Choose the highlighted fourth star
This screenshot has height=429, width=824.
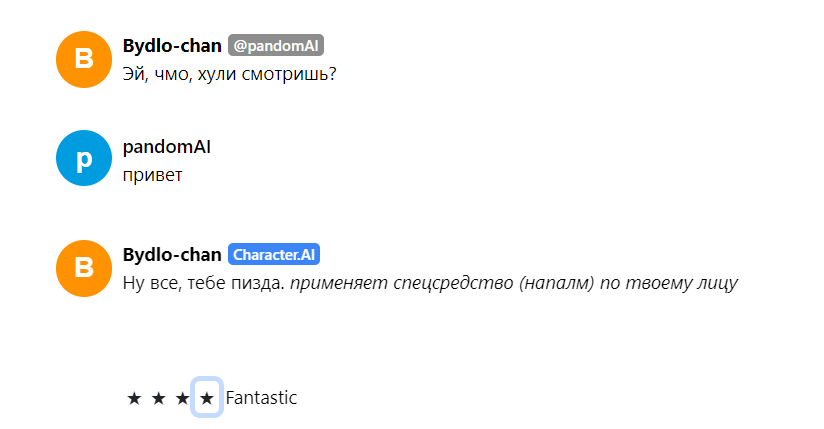[x=207, y=397]
